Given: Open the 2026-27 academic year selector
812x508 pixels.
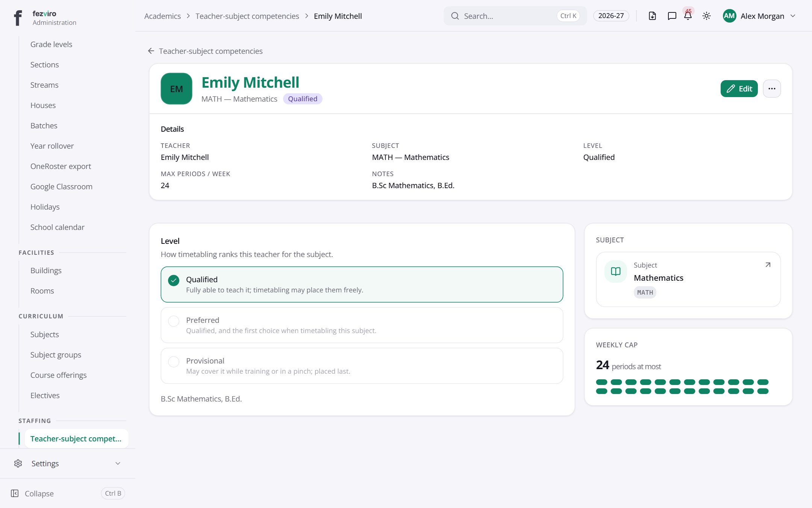Looking at the screenshot, I should (611, 16).
